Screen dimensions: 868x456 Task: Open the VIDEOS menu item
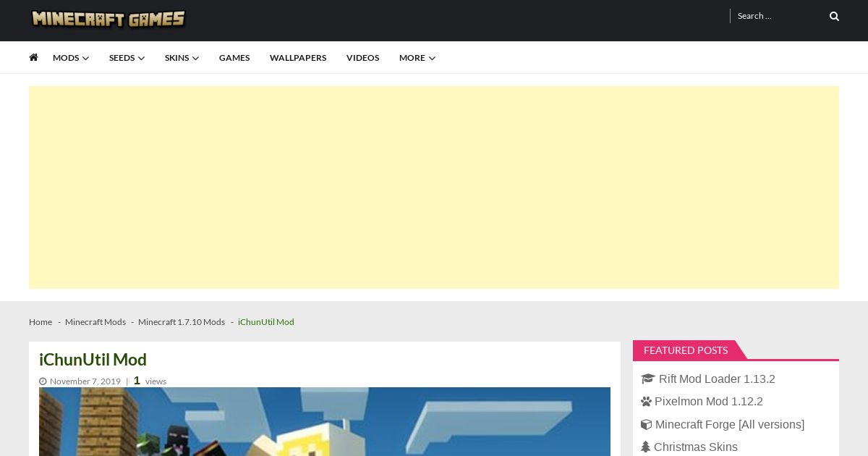(x=362, y=58)
